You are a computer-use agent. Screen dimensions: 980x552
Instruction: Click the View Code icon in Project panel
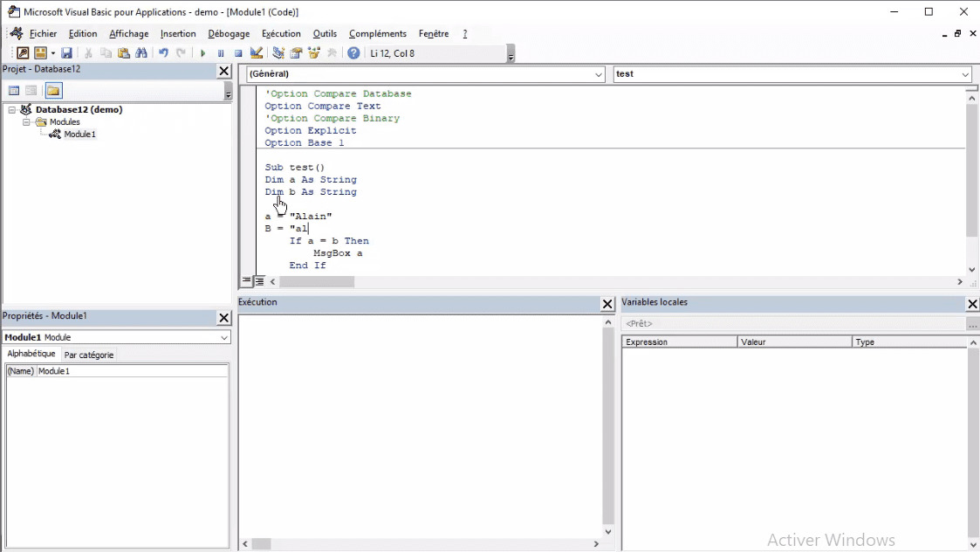[x=14, y=91]
